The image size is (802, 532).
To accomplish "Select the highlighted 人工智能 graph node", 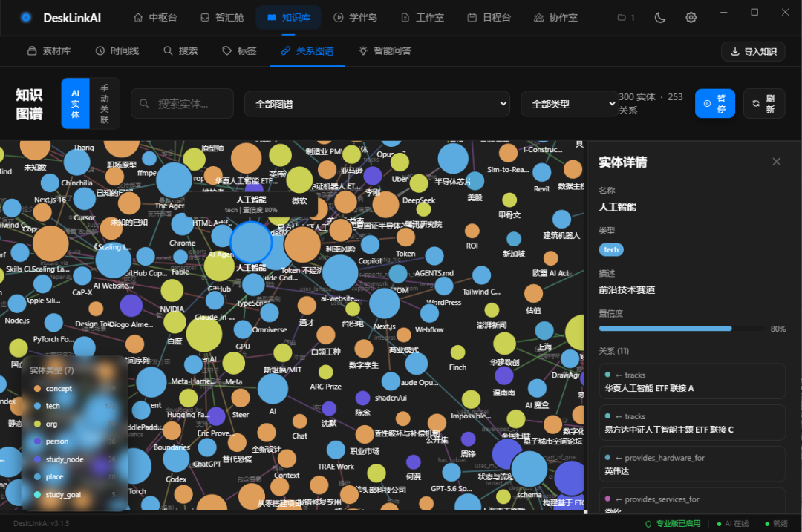I will click(251, 243).
